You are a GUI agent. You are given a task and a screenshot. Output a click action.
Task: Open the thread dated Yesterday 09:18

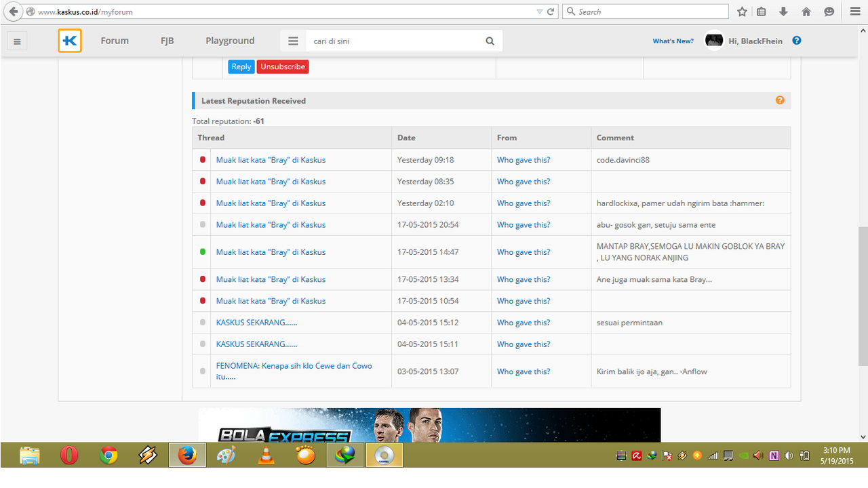coord(271,160)
